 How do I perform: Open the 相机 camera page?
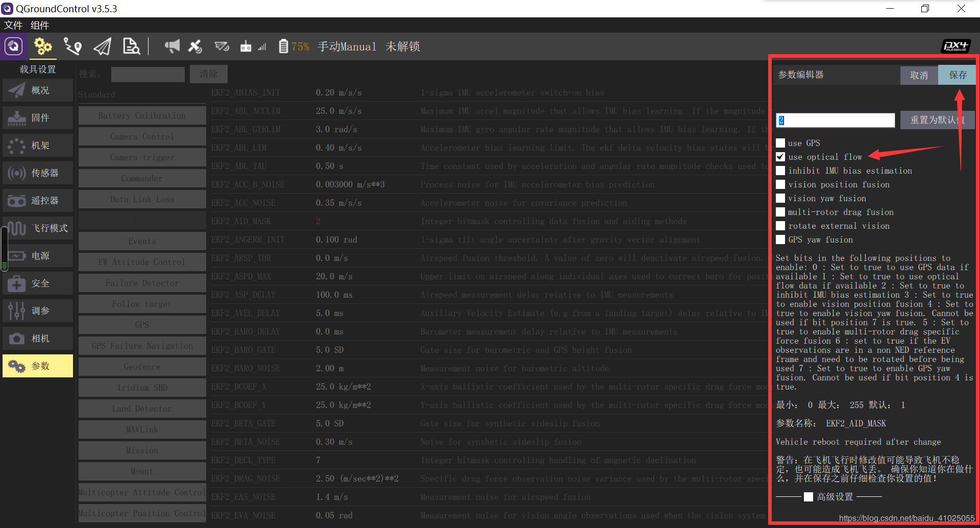click(38, 339)
